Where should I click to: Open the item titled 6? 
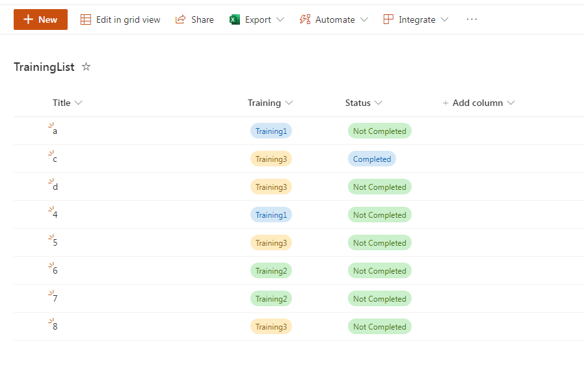coord(55,270)
